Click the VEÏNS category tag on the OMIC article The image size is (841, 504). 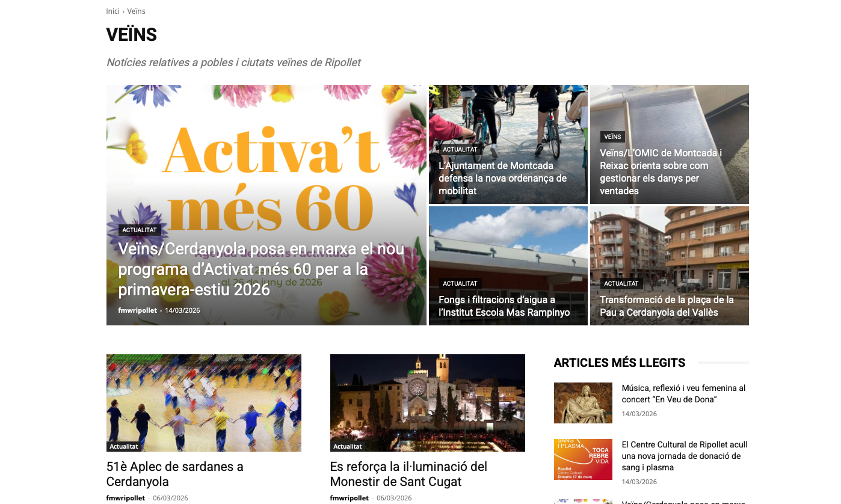click(612, 137)
